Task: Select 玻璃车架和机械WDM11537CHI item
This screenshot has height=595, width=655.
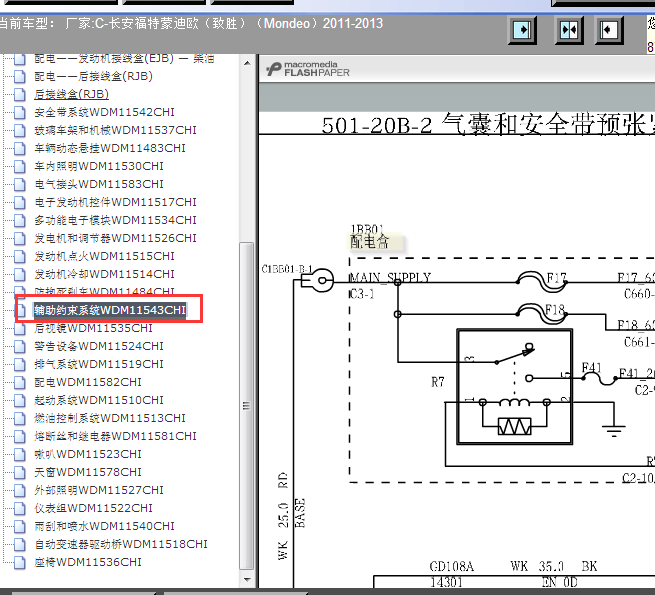Action: tap(115, 130)
